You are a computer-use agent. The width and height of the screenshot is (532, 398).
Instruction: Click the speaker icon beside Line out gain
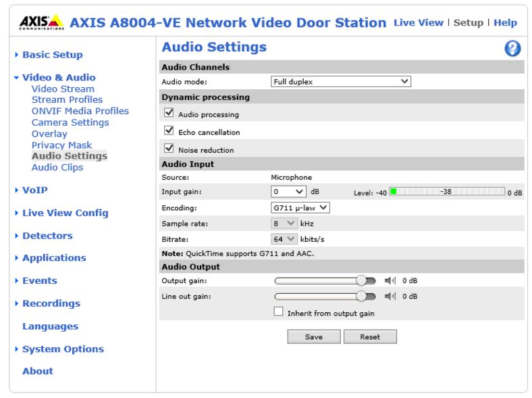click(390, 296)
